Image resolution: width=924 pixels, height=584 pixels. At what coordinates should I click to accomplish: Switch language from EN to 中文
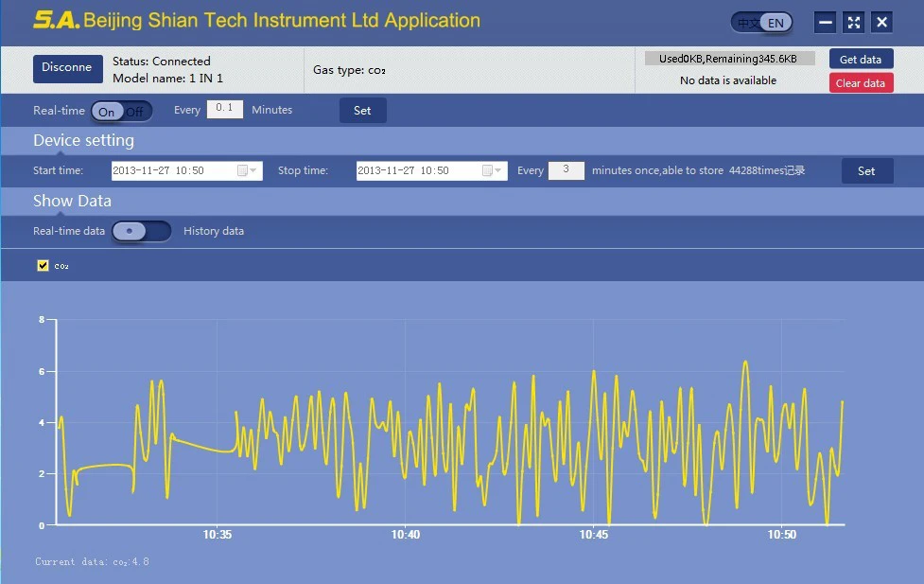[747, 21]
